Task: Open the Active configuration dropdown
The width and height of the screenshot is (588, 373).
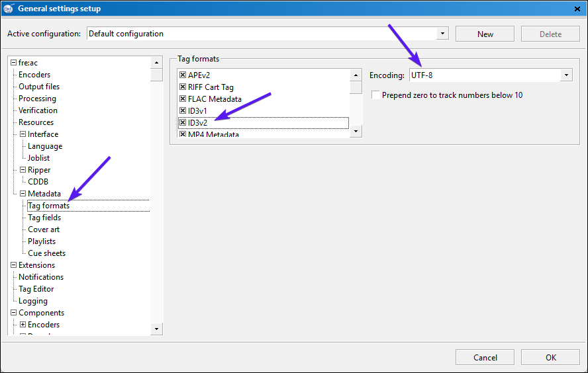Action: click(x=442, y=34)
